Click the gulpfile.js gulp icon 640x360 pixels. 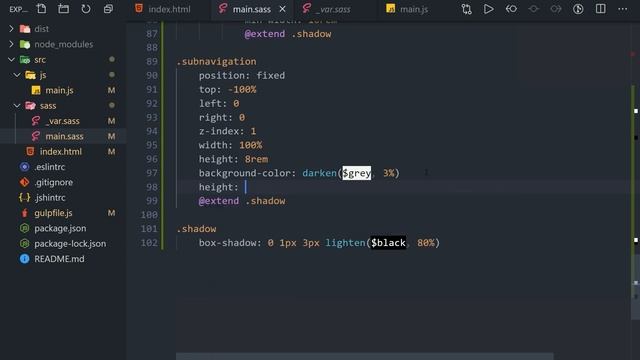24,213
